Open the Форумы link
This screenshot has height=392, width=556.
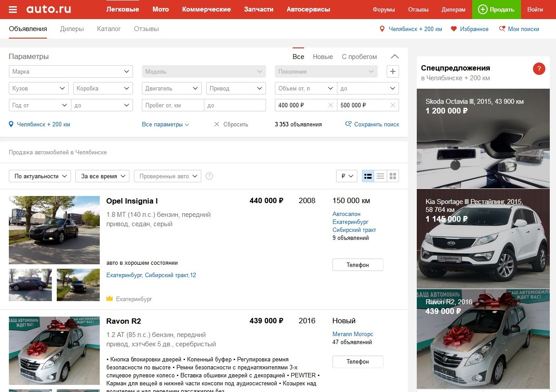(x=384, y=9)
